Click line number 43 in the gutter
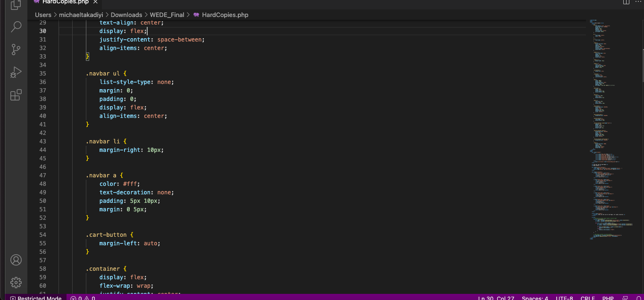 tap(42, 142)
